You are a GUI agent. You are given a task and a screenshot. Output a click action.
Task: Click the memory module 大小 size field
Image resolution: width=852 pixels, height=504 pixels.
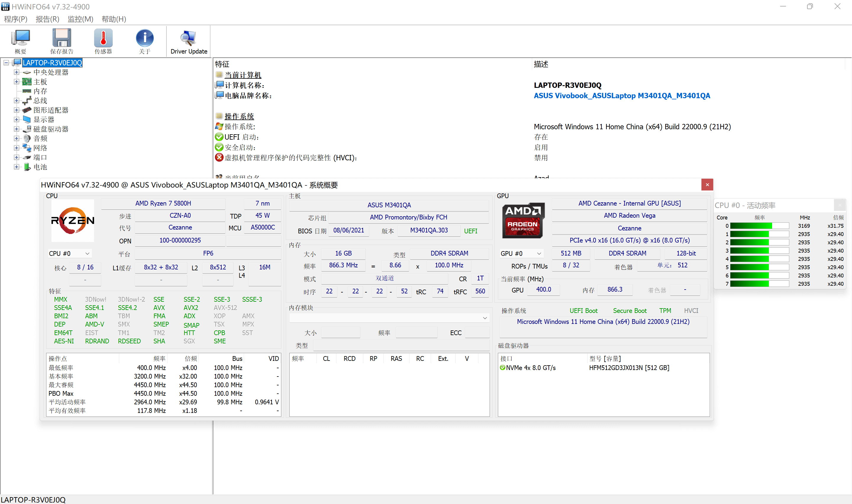pyautogui.click(x=341, y=333)
